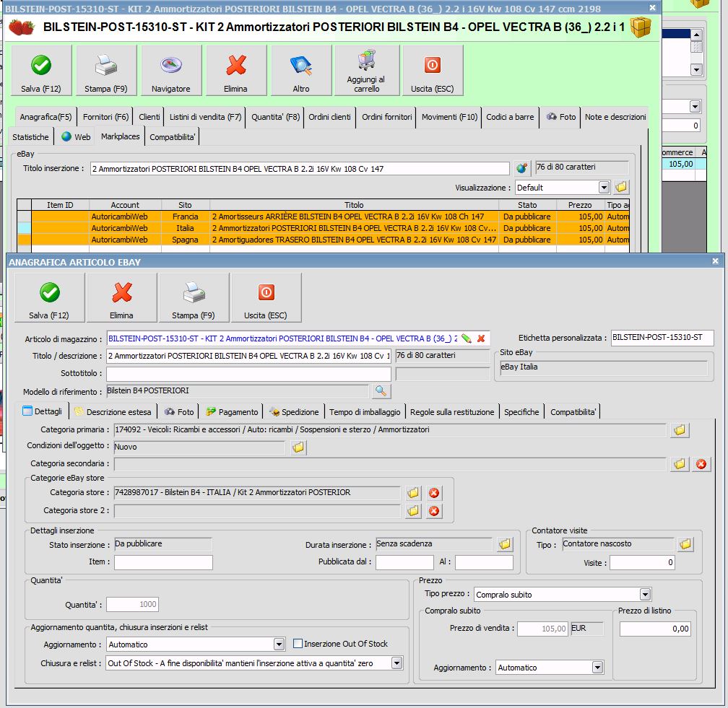
Task: Click Elimina in Anagrafica Articolo eBay toolbar
Action: [x=121, y=297]
